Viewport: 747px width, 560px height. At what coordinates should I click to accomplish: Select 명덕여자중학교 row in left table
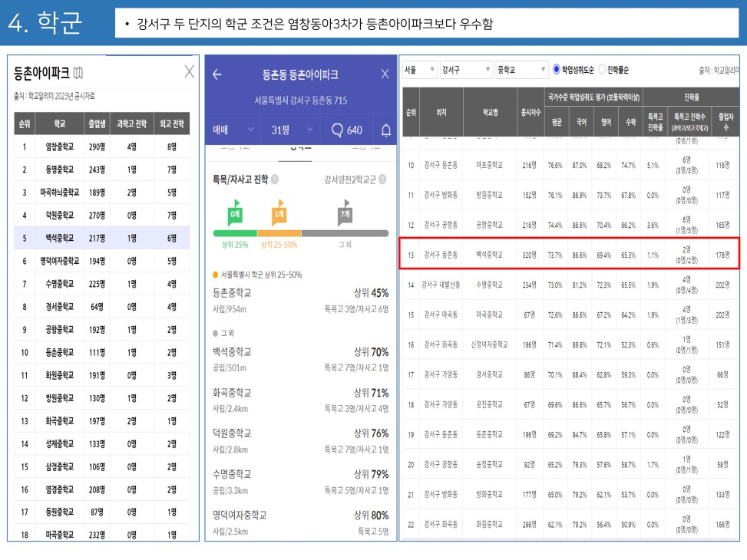pos(102,261)
